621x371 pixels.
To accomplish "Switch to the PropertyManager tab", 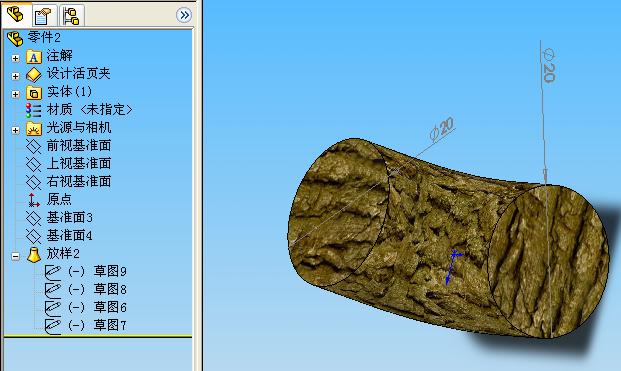I will pyautogui.click(x=44, y=16).
